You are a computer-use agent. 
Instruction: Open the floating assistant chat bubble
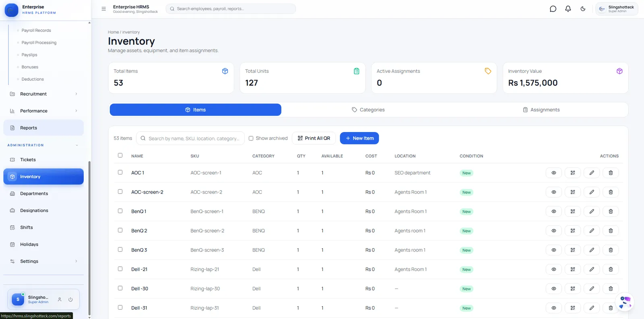point(625,302)
